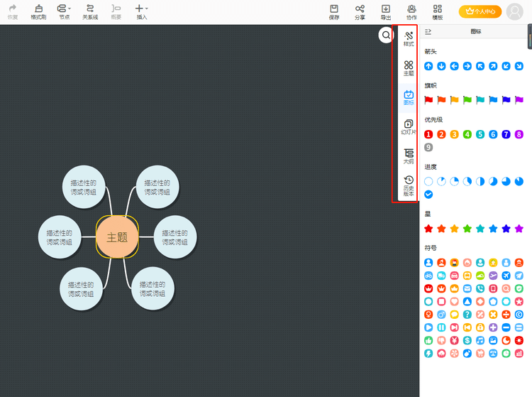The width and height of the screenshot is (532, 397).
Task: Open the user avatar profile
Action: point(515,11)
